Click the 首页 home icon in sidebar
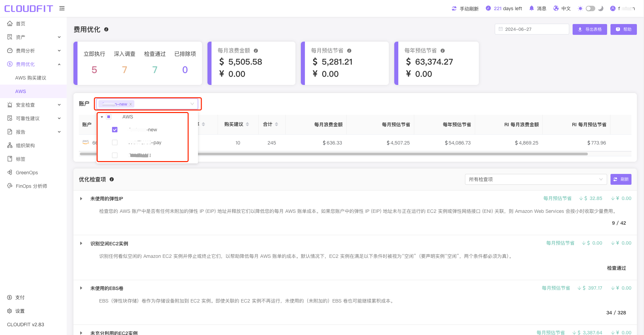644x335 pixels. (x=10, y=23)
